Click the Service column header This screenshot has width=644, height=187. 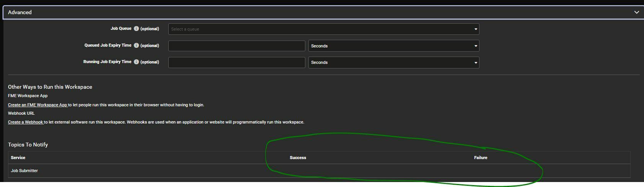(18, 158)
